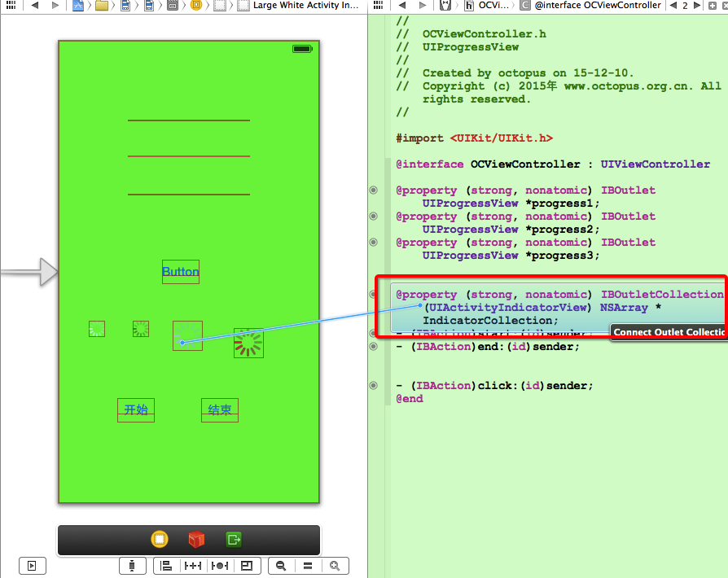The image size is (728, 578).
Task: Open related items menu in assistant editor
Action: point(379,5)
